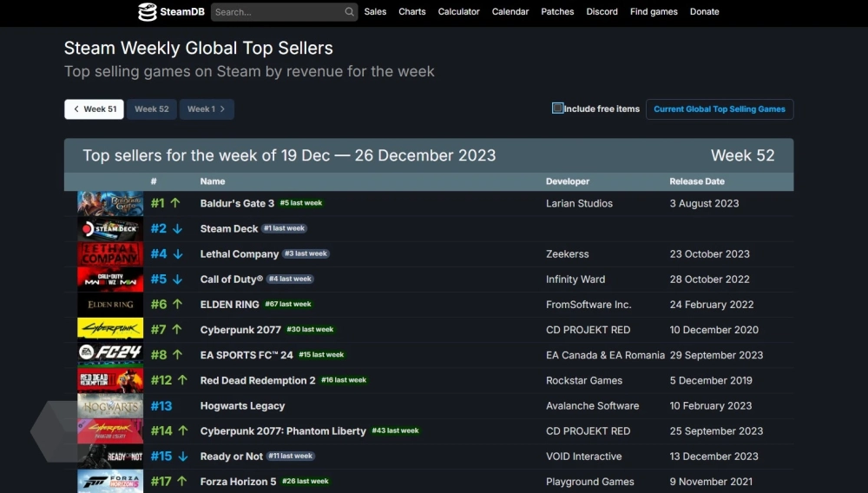This screenshot has height=493, width=868.
Task: Open the Calculator page from navbar
Action: [x=458, y=12]
